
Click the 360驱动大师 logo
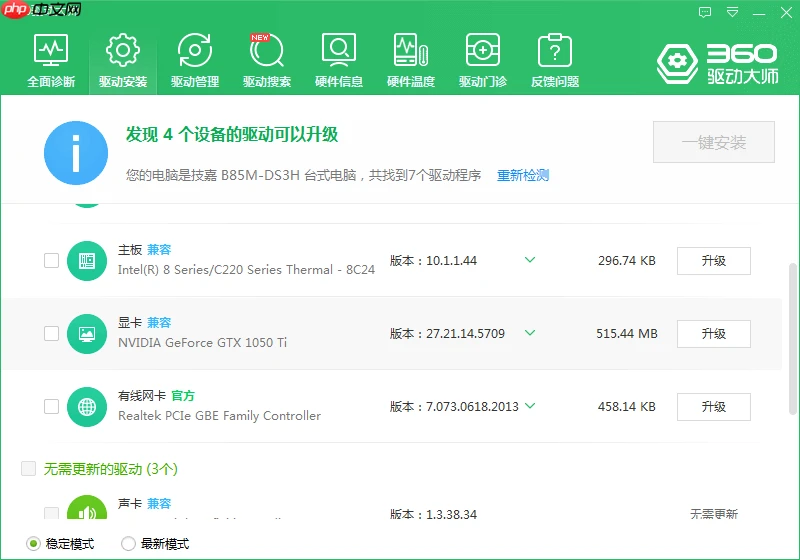click(x=717, y=64)
